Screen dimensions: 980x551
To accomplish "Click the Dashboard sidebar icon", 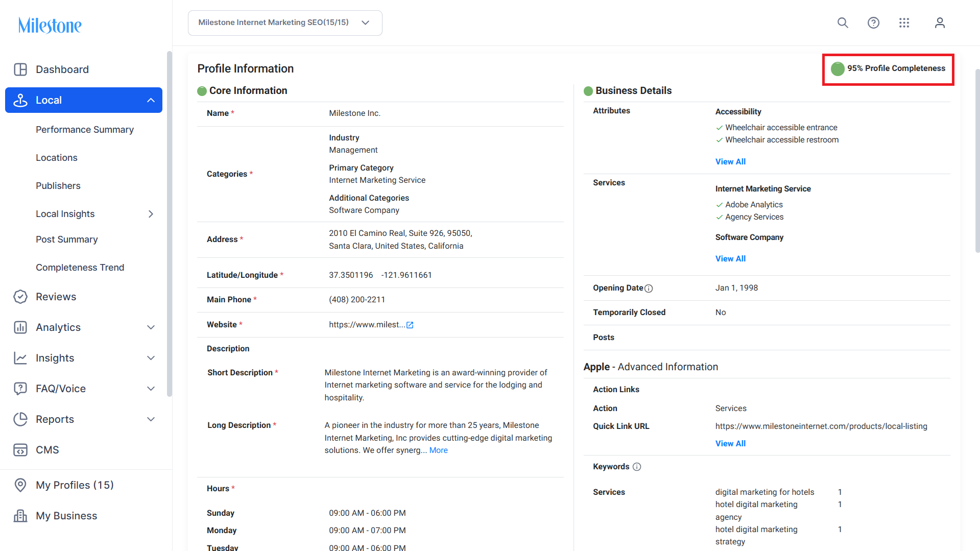I will tap(20, 69).
